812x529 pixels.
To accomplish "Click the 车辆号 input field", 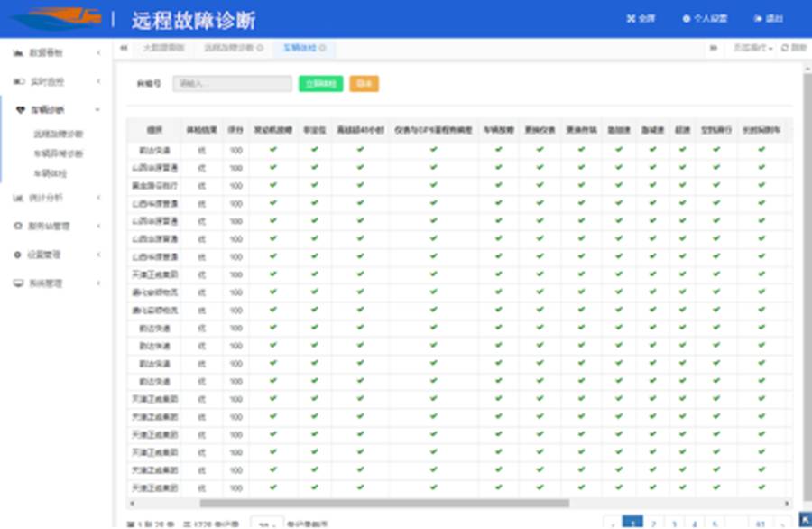I will point(233,81).
